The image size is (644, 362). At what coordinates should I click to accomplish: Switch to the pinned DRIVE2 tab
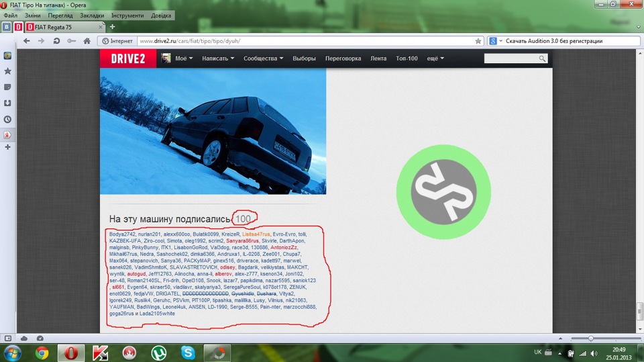tap(18, 27)
